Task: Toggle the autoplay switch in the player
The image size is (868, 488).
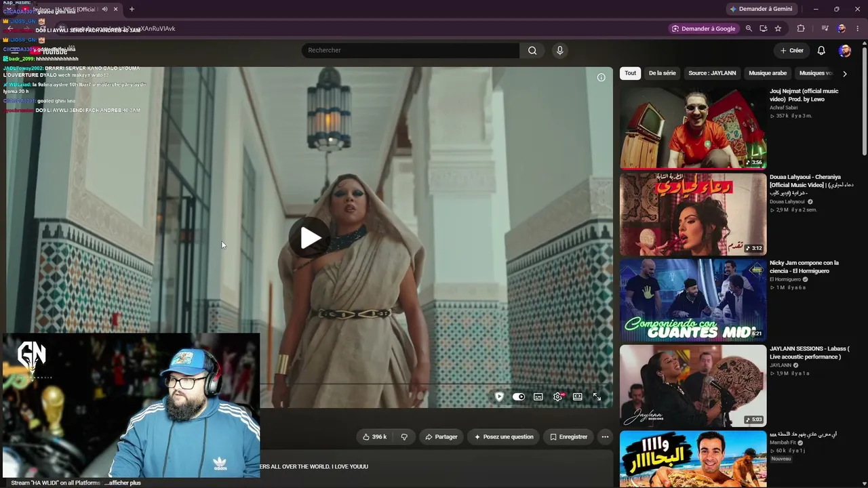Action: coord(519,396)
